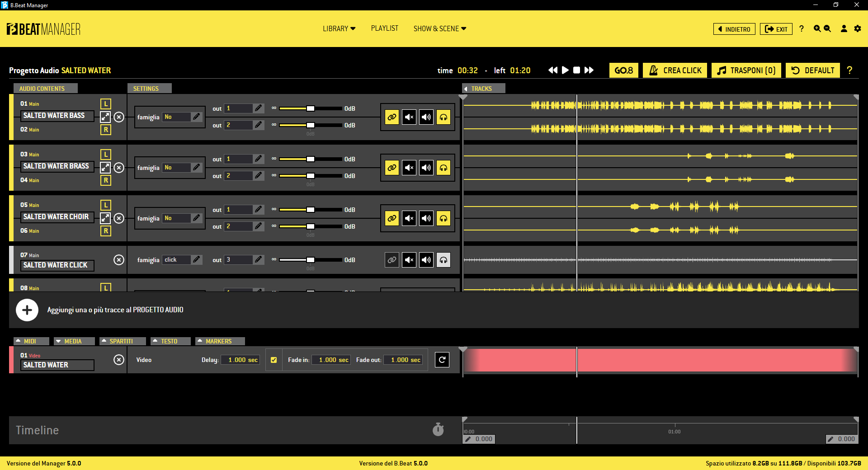Click the add tracks plus button
Screen dimensions: 868x470
coord(27,310)
